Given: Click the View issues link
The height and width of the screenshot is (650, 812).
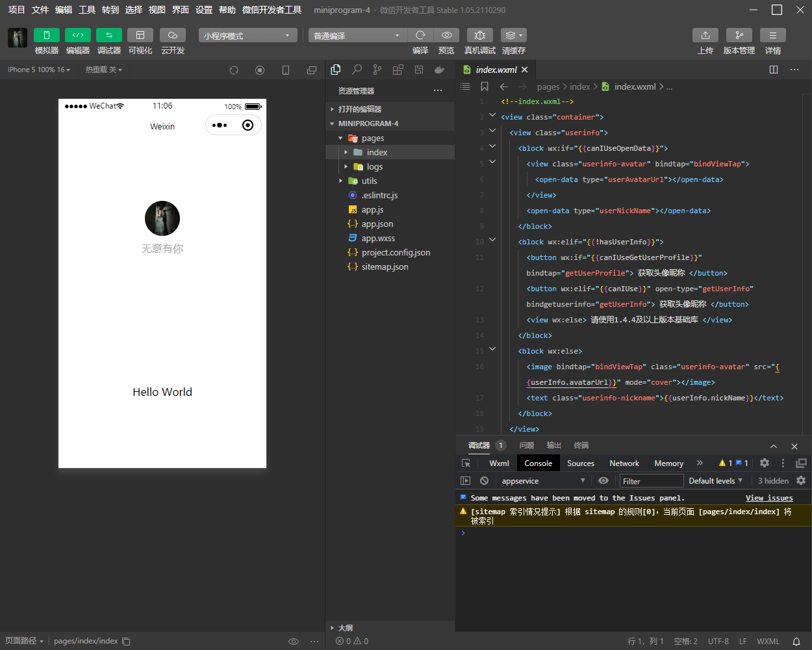Looking at the screenshot, I should [x=769, y=498].
